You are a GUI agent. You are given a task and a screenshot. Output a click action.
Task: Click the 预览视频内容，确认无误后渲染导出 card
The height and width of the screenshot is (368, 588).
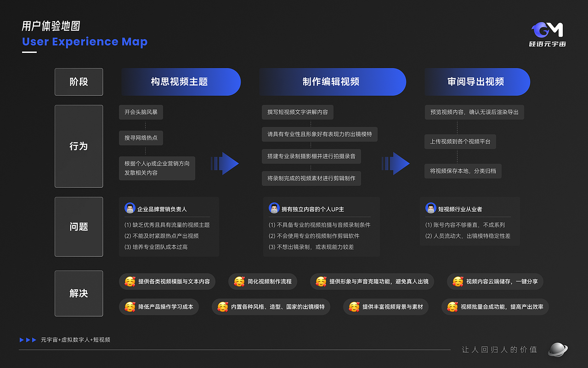click(x=474, y=112)
